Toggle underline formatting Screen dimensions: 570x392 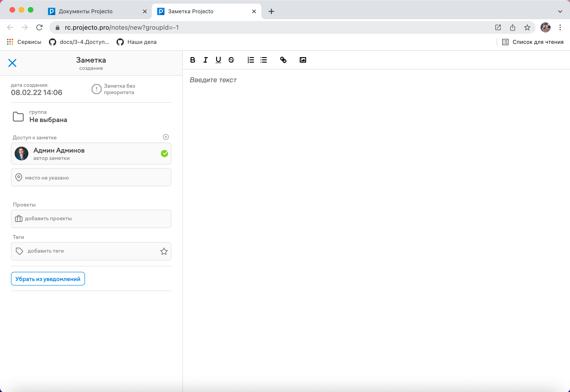pyautogui.click(x=218, y=60)
